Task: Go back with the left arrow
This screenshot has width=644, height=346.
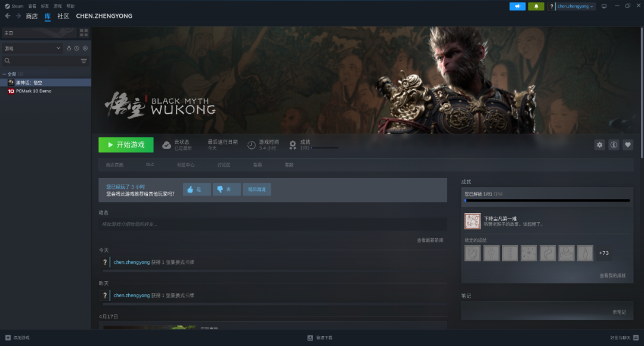Action: pyautogui.click(x=8, y=16)
